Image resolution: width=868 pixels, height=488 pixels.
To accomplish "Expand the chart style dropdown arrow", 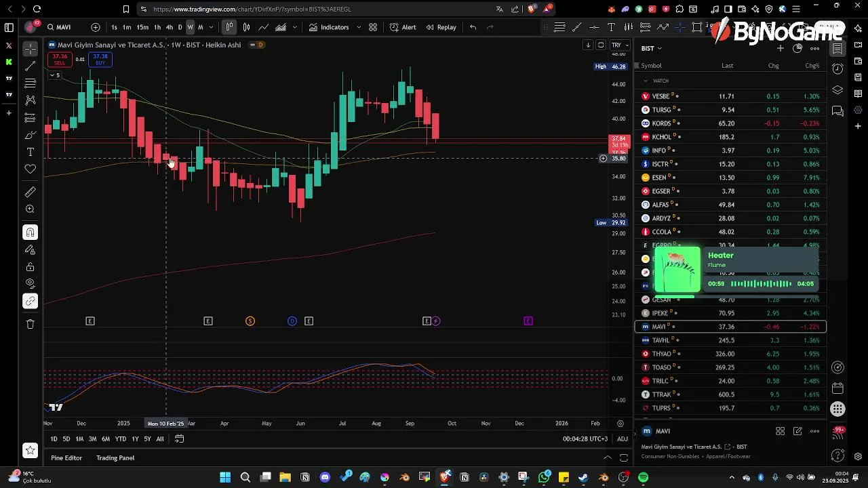I will tap(294, 27).
